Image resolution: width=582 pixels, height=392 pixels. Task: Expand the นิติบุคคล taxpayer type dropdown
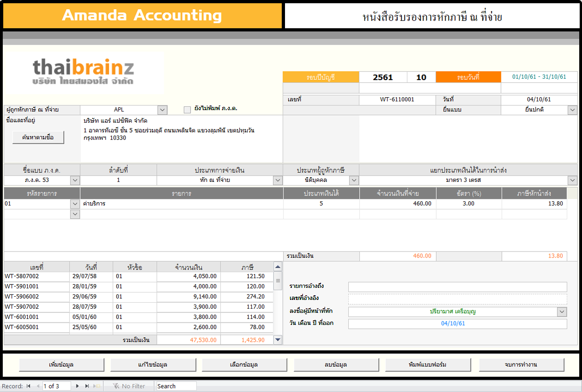pos(354,180)
